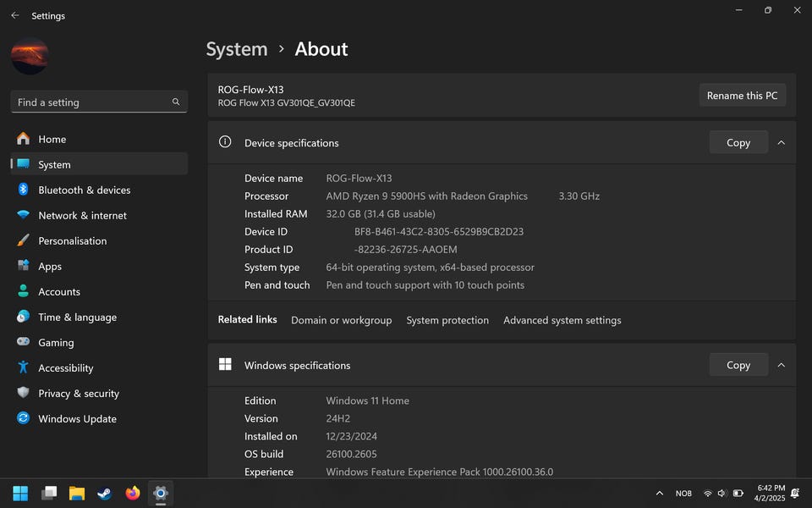812x508 pixels.
Task: Select the Pen and touch support value
Action: 425,285
